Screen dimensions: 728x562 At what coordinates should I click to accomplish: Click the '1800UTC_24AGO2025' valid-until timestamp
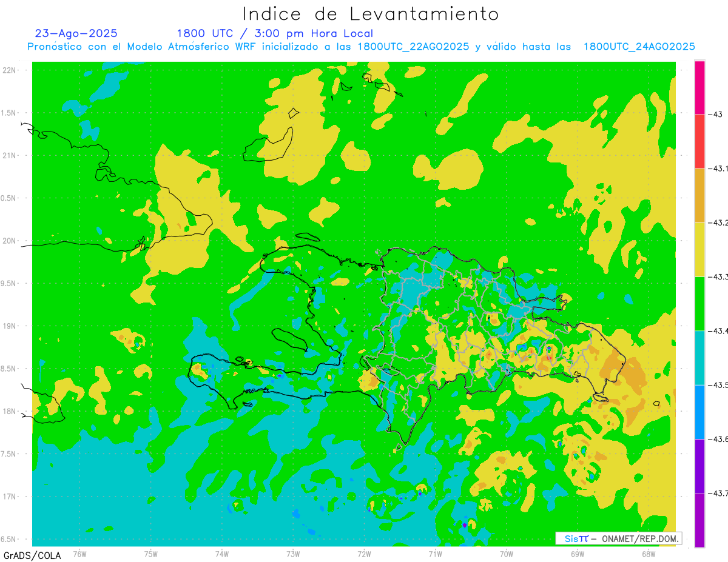pos(639,47)
